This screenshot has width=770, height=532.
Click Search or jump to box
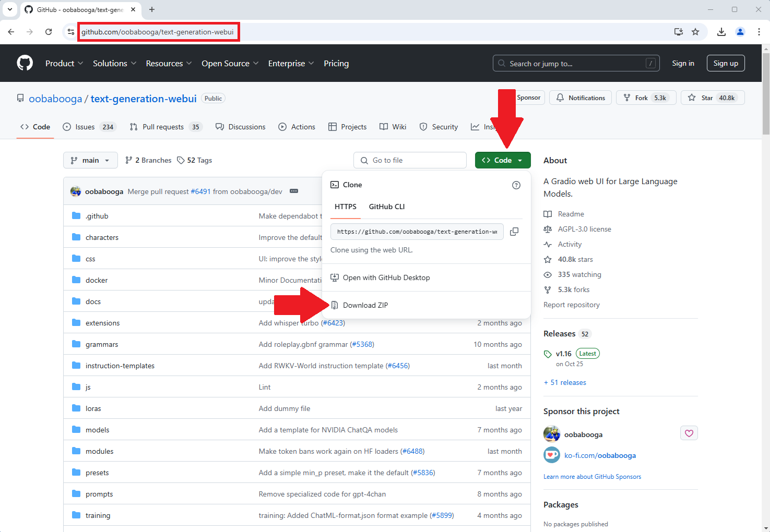[x=576, y=63]
